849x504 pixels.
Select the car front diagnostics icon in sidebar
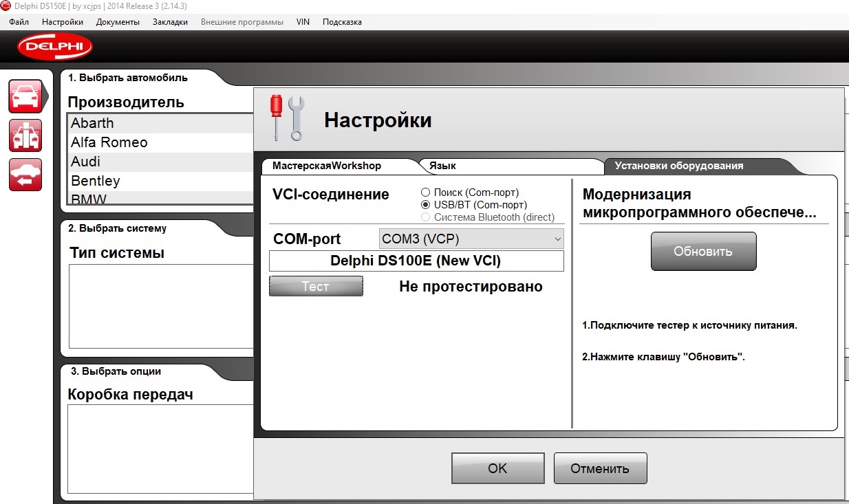click(x=25, y=96)
